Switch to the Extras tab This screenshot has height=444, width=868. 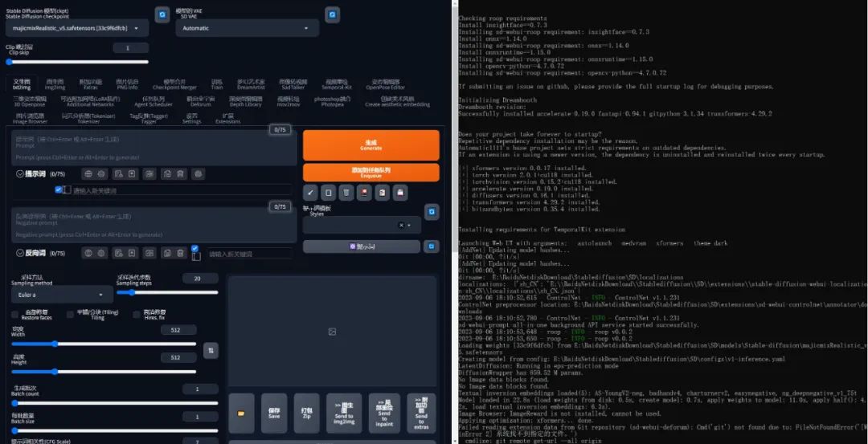click(x=90, y=84)
